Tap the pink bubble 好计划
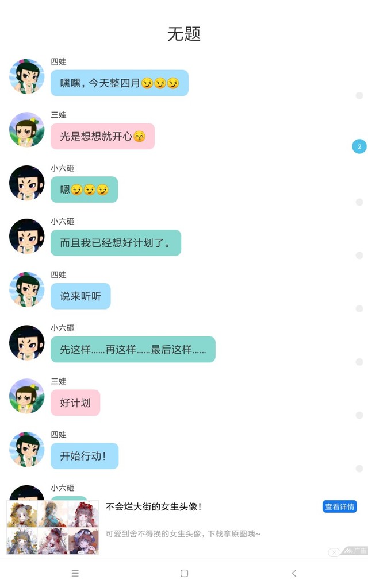 75,403
